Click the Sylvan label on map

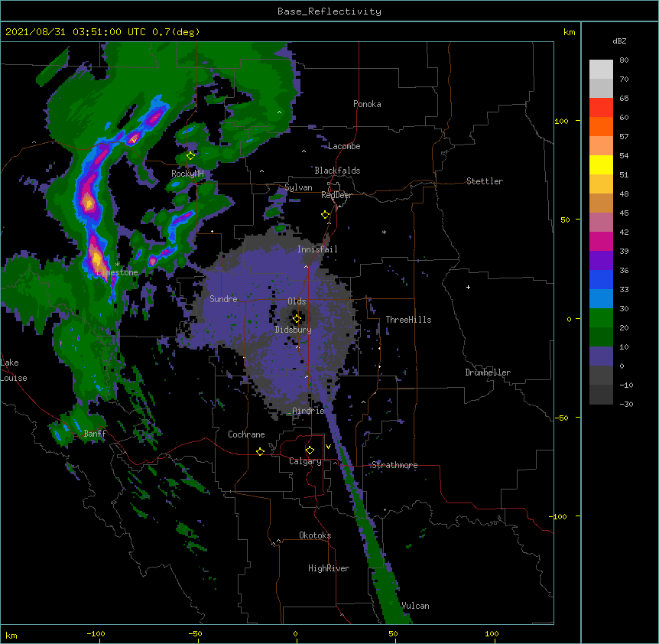[x=298, y=187]
